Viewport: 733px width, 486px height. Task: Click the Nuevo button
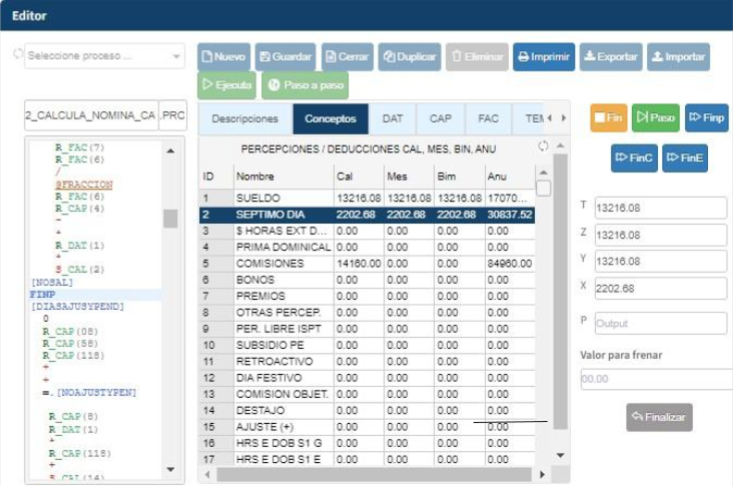click(x=224, y=57)
